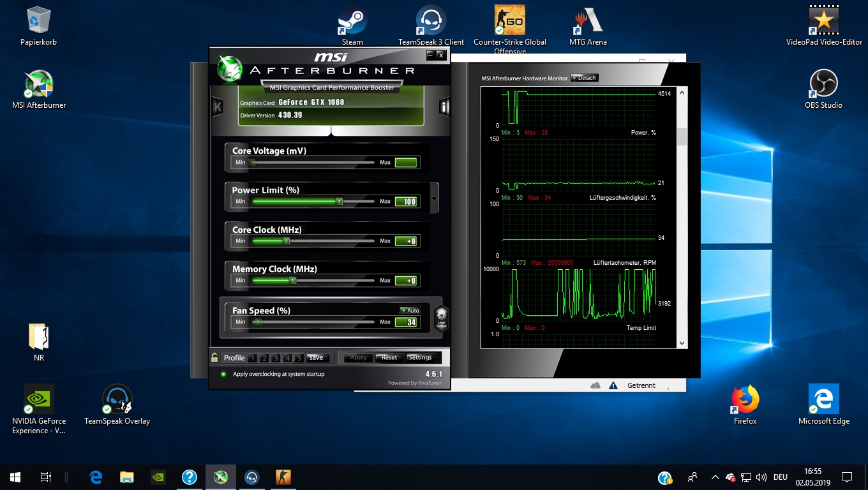Click NVIDIA icon in the taskbar
The image size is (868, 490).
158,477
